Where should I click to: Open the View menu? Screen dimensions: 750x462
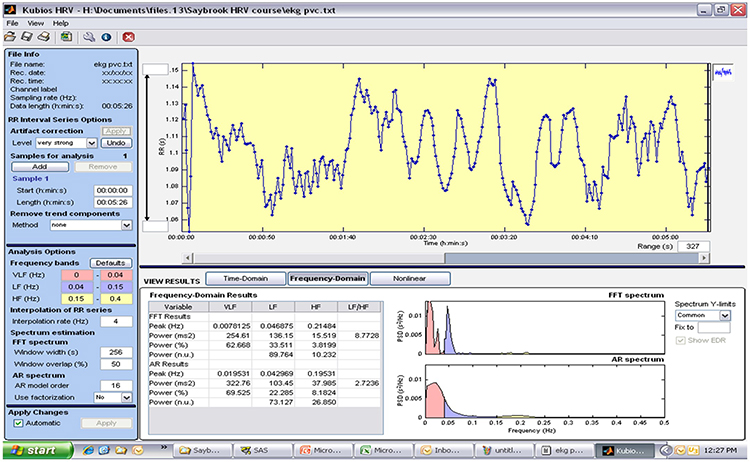[35, 22]
